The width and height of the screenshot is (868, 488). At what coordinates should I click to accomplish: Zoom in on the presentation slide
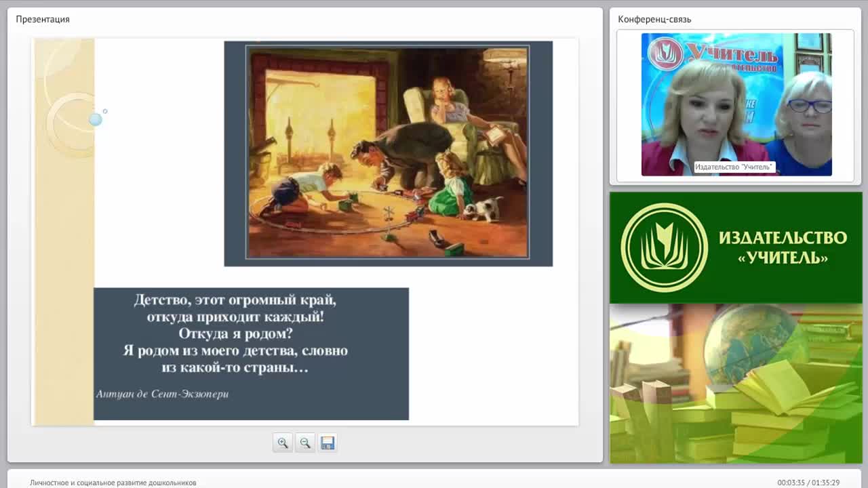(x=283, y=443)
